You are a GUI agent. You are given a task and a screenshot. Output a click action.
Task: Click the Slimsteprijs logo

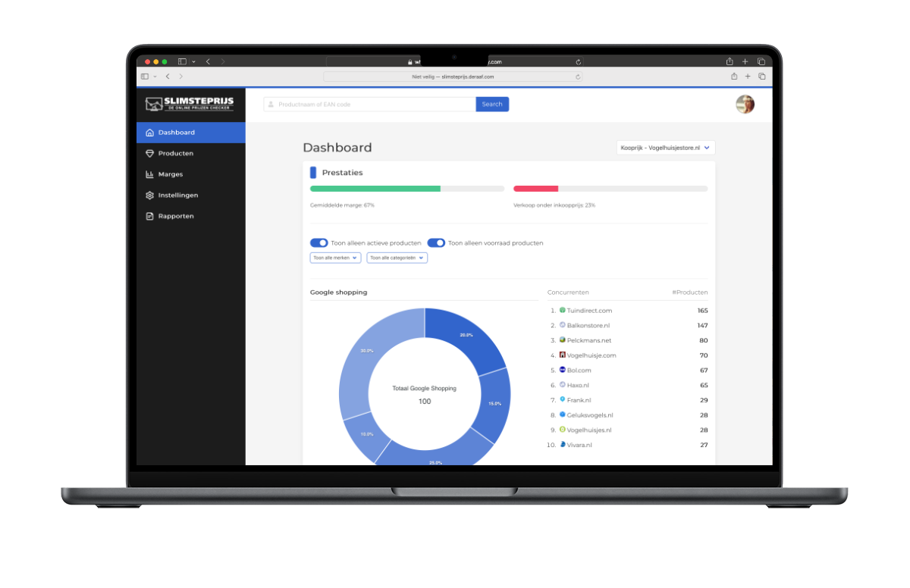click(x=190, y=104)
